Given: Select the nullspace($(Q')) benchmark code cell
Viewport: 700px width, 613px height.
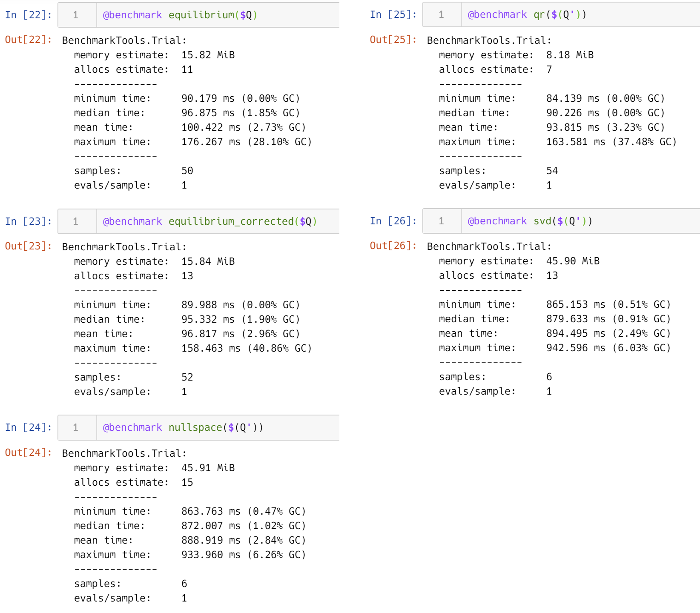Looking at the screenshot, I should click(x=198, y=427).
